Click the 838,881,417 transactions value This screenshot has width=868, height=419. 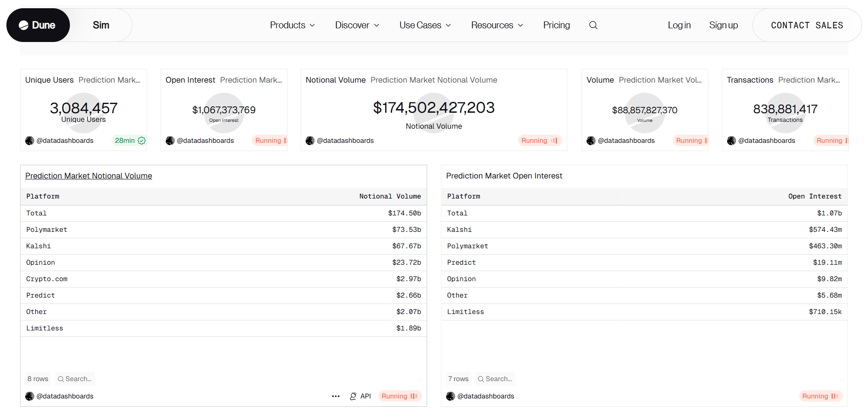click(785, 109)
